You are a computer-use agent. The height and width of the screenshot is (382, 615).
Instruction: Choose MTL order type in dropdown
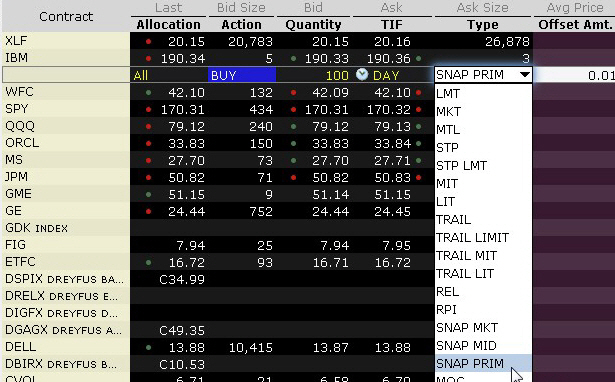(x=483, y=129)
